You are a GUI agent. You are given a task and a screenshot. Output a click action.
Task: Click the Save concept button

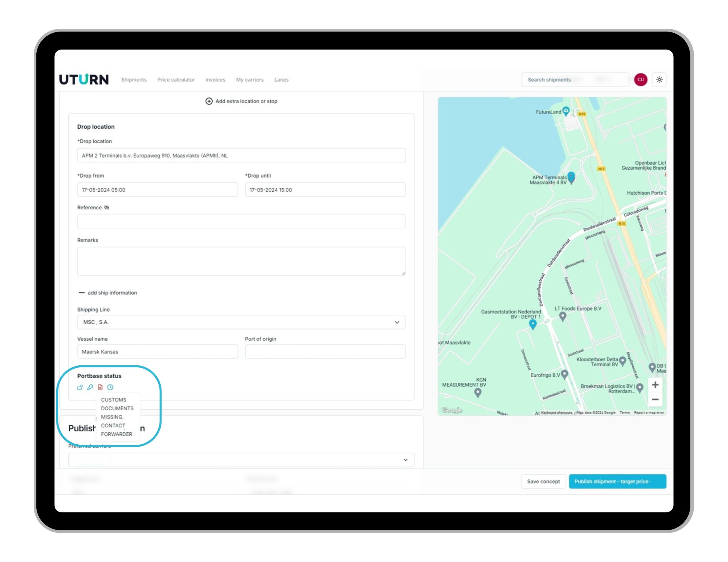point(543,481)
